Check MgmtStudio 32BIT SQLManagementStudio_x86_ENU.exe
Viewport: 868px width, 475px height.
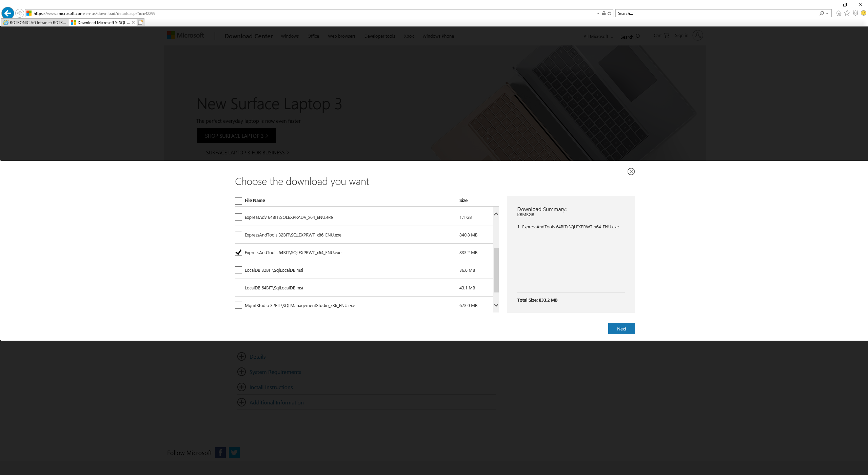[238, 305]
